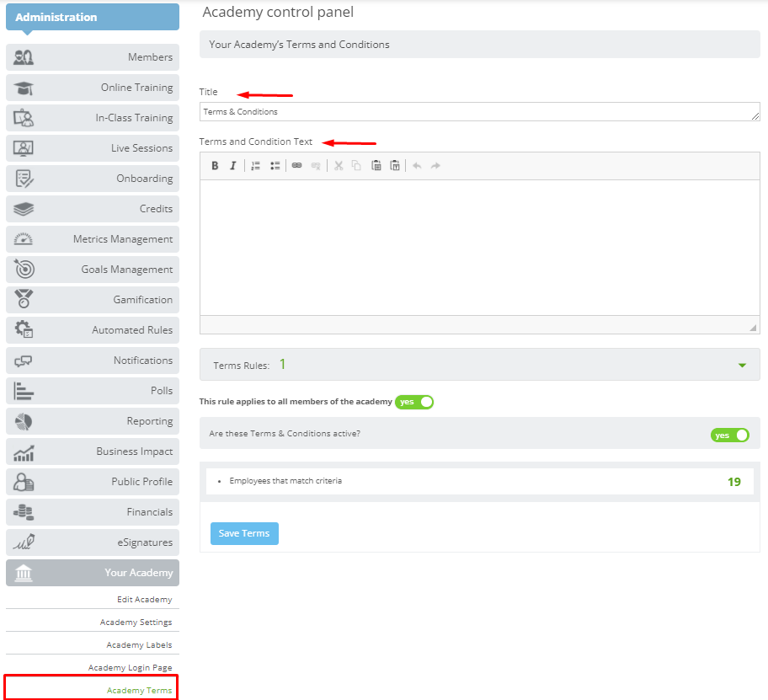Go to Academy Settings
The height and width of the screenshot is (700, 768).
pos(136,623)
